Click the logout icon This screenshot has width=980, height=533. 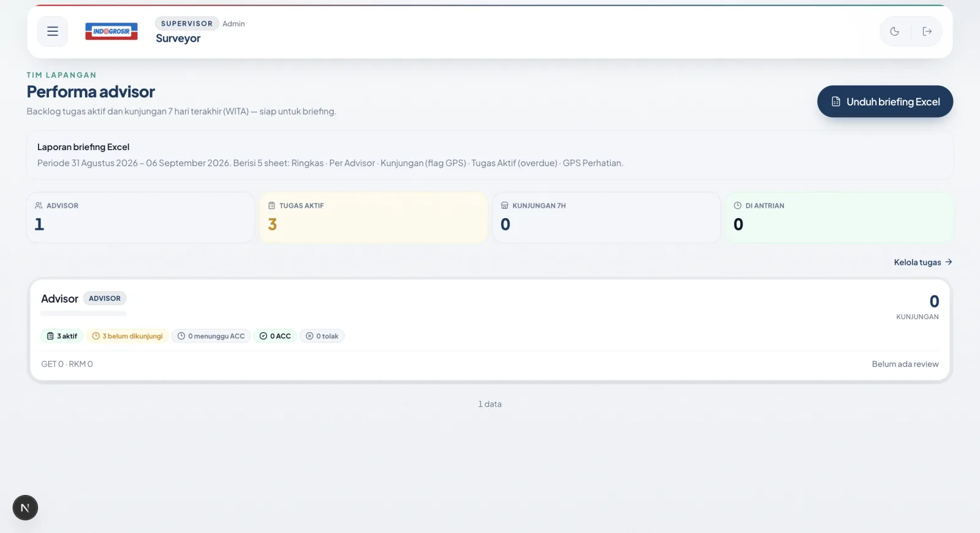927,31
